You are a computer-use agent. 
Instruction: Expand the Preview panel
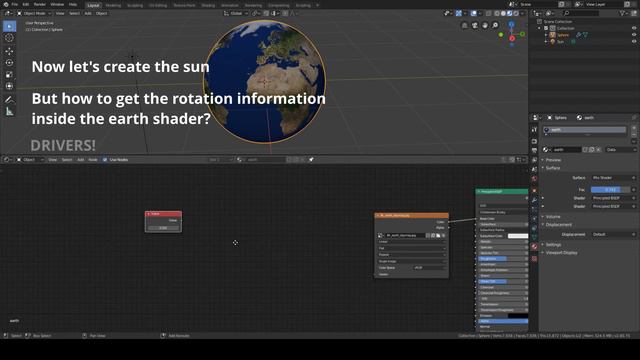click(553, 160)
